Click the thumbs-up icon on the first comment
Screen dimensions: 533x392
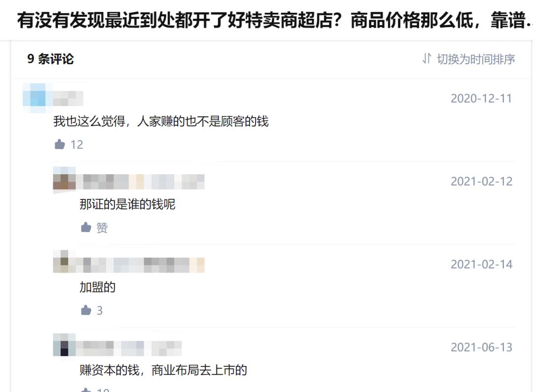click(x=59, y=144)
